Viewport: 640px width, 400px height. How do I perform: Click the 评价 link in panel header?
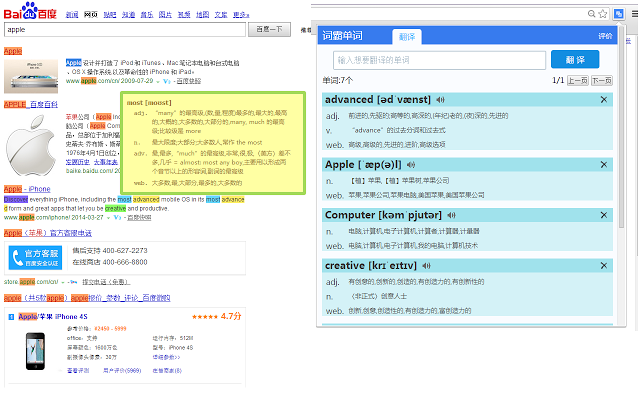point(605,36)
